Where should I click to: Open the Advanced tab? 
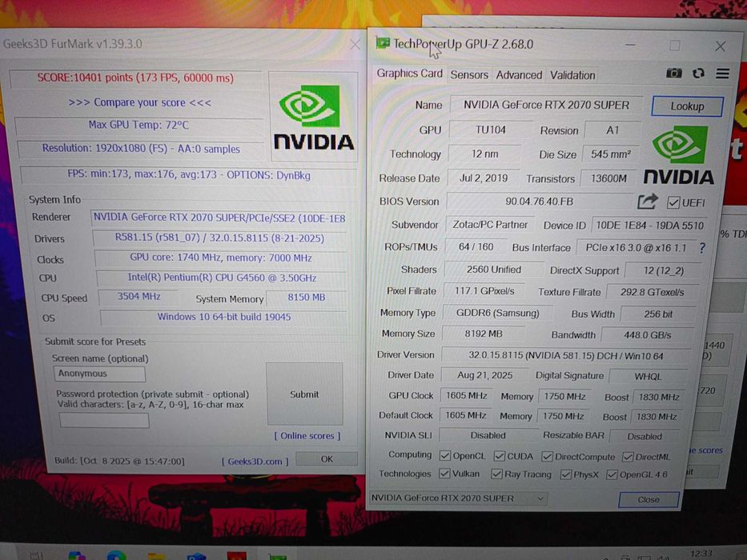pyautogui.click(x=519, y=75)
